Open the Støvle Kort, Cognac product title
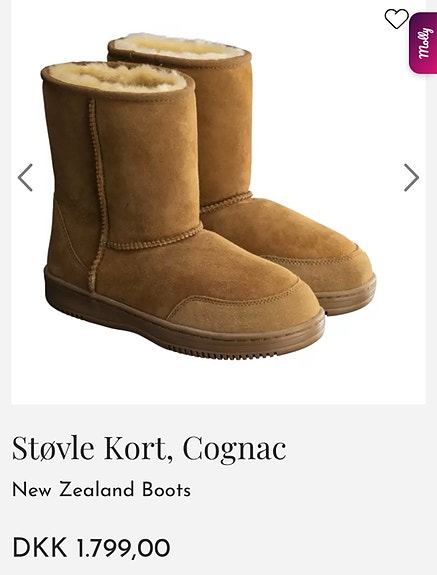Screen dimensions: 437x575 (x=149, y=448)
